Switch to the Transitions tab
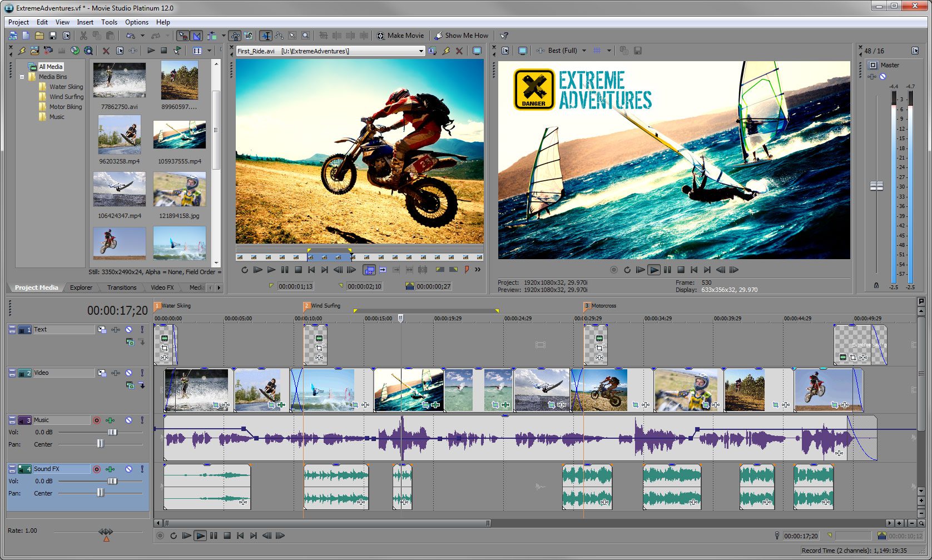This screenshot has width=932, height=560. (122, 288)
